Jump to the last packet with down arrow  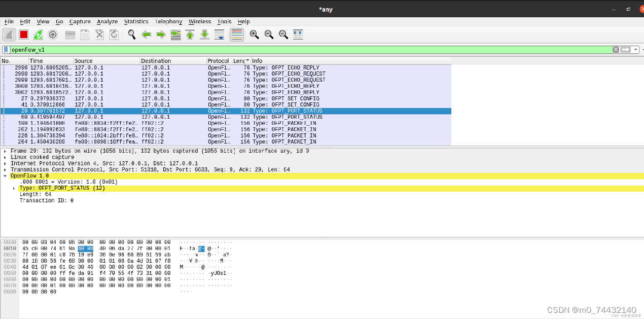tap(204, 34)
